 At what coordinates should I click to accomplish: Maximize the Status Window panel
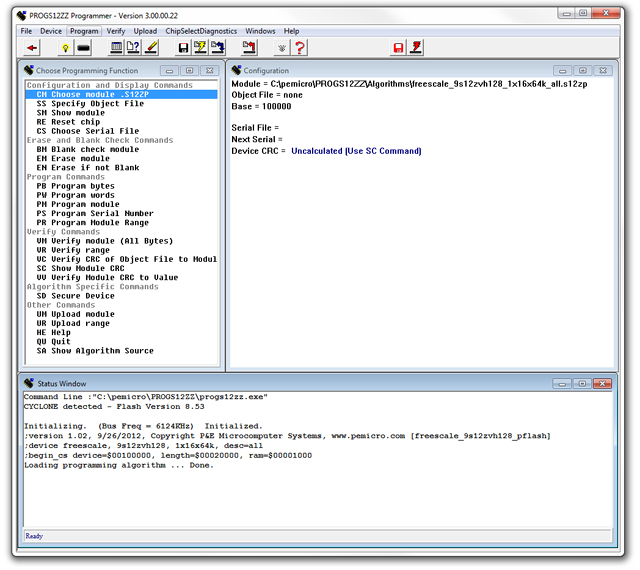pyautogui.click(x=581, y=383)
